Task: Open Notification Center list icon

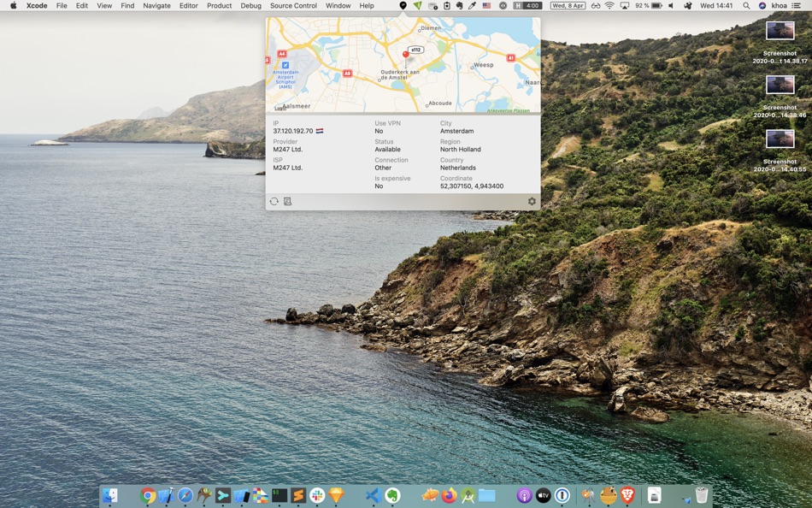Action: pos(796,6)
